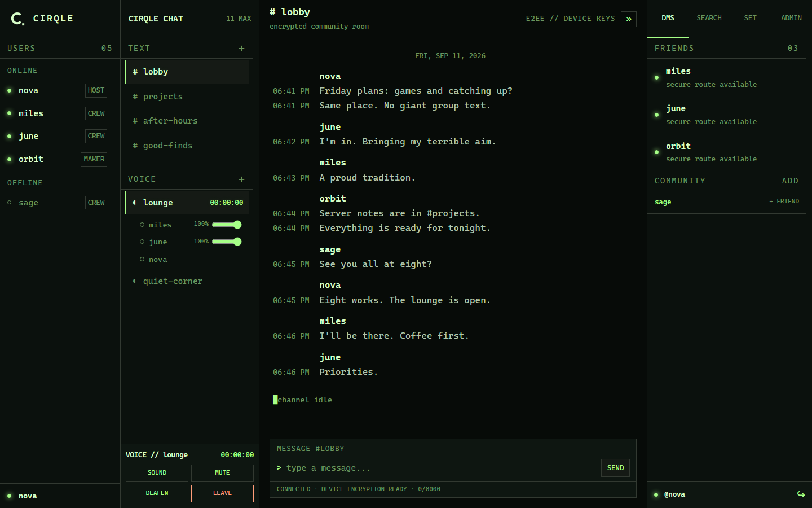The image size is (812, 508).
Task: Select user june in online list
Action: tap(57, 136)
